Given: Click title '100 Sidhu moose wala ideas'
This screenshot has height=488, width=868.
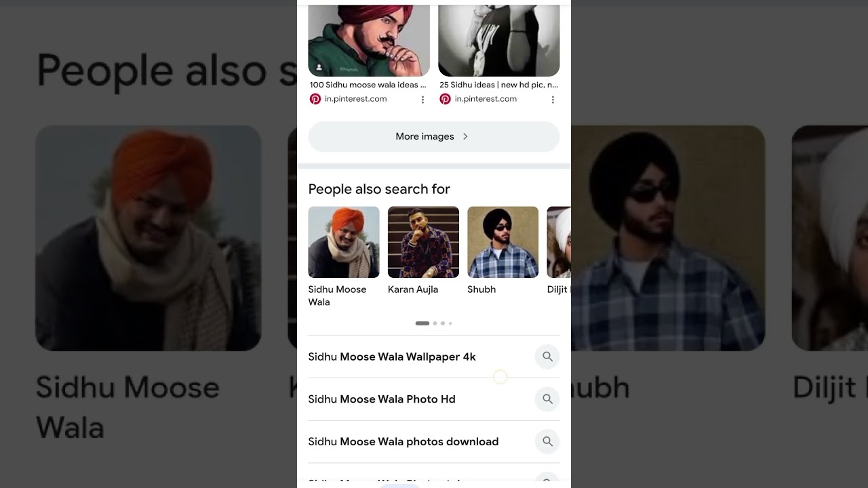Looking at the screenshot, I should pyautogui.click(x=368, y=85).
